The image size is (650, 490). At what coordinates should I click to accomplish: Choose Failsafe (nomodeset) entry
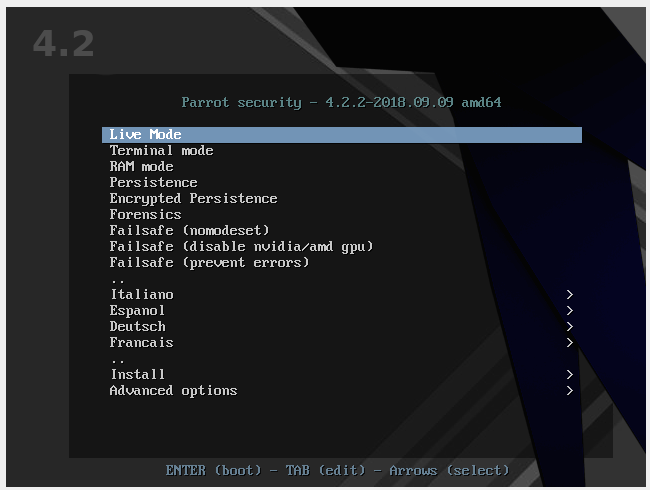coord(189,231)
